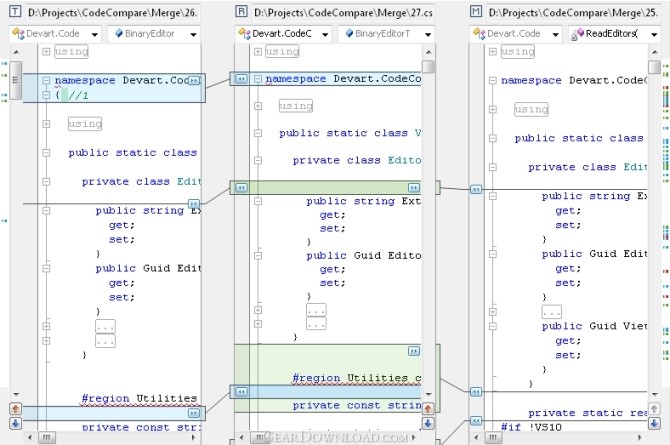
Task: Go to next difference in left pane
Action: (x=15, y=423)
